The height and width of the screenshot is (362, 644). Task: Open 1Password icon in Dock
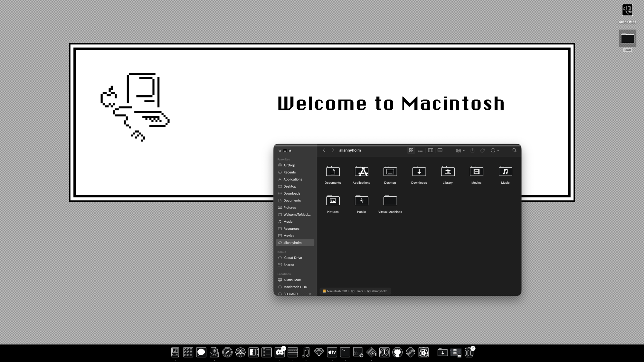click(x=384, y=352)
